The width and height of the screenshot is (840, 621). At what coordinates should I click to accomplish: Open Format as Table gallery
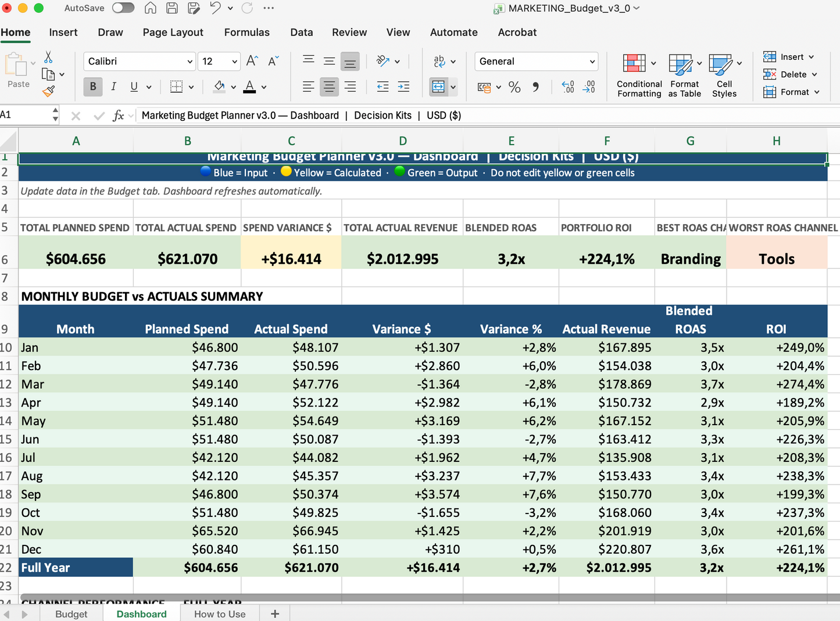coord(685,76)
